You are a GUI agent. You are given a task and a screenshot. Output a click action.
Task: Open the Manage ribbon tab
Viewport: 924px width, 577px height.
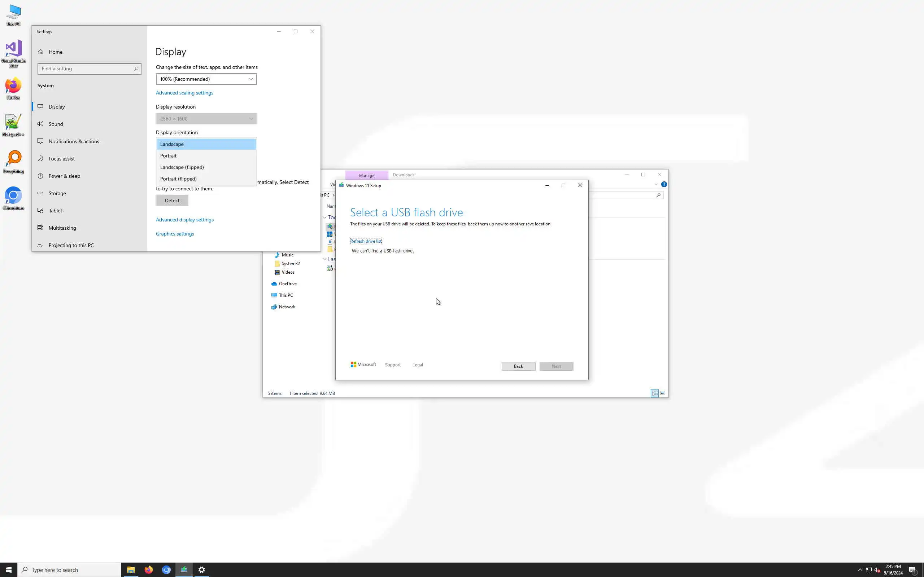[x=366, y=176]
